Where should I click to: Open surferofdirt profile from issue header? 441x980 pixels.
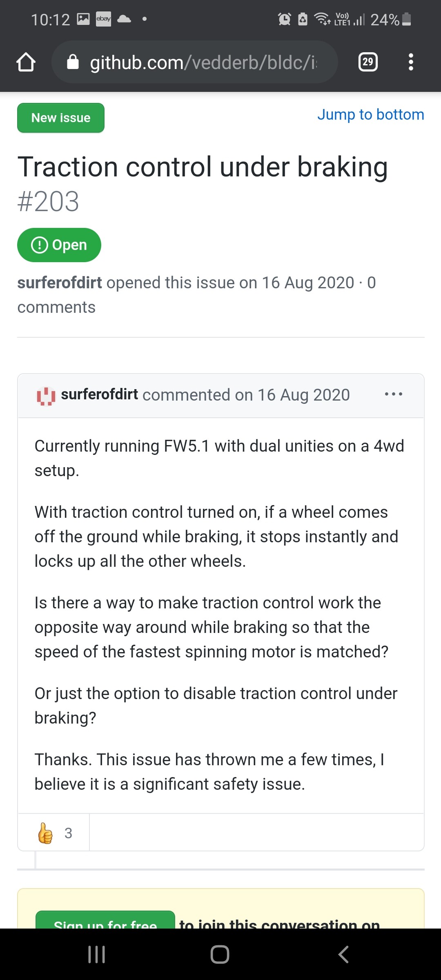point(60,283)
